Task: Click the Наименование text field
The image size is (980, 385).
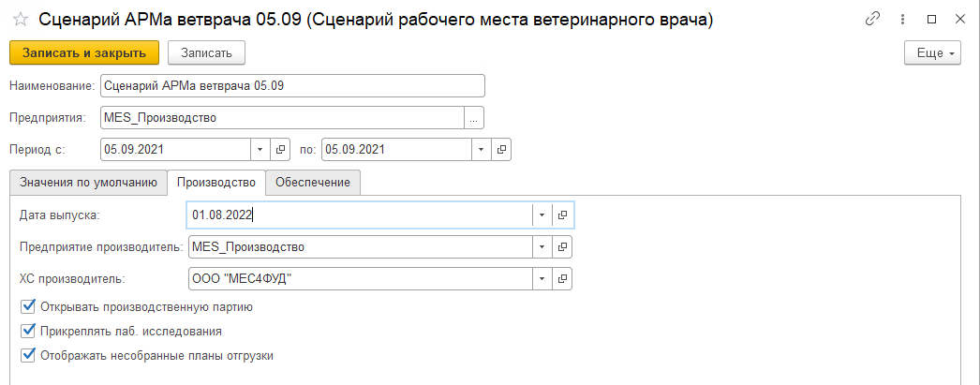Action: pyautogui.click(x=292, y=86)
